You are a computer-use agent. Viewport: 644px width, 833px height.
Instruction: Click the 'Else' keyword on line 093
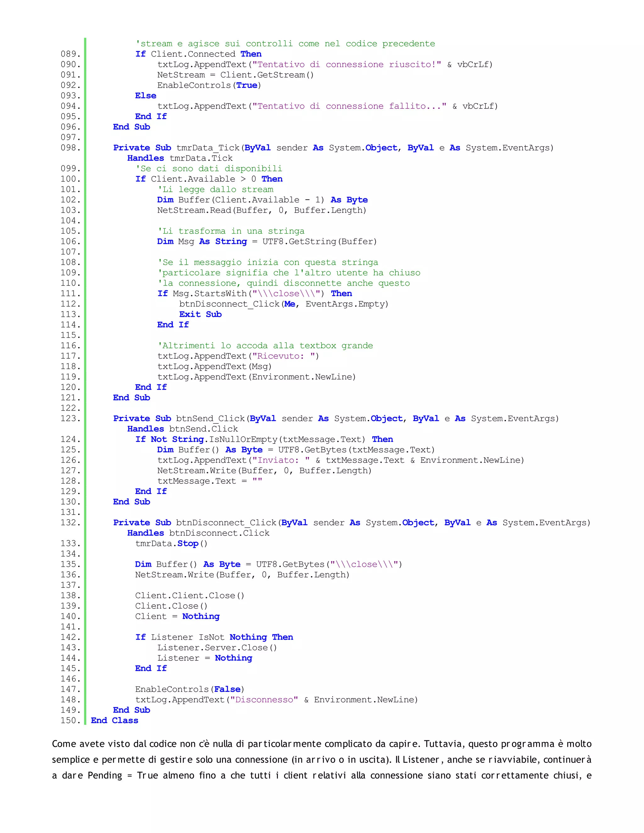coord(146,96)
